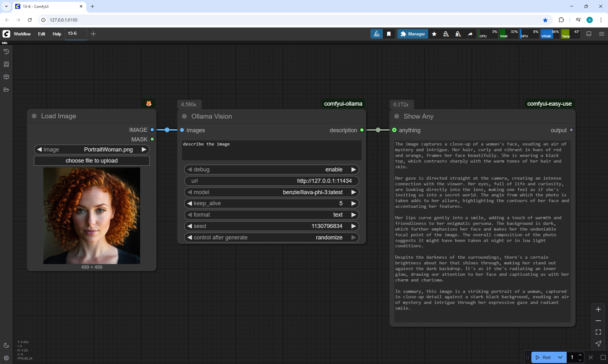Viewport: 608px width, 364px height.
Task: Click the share arrow icon in the toolbar
Action: 470,34
